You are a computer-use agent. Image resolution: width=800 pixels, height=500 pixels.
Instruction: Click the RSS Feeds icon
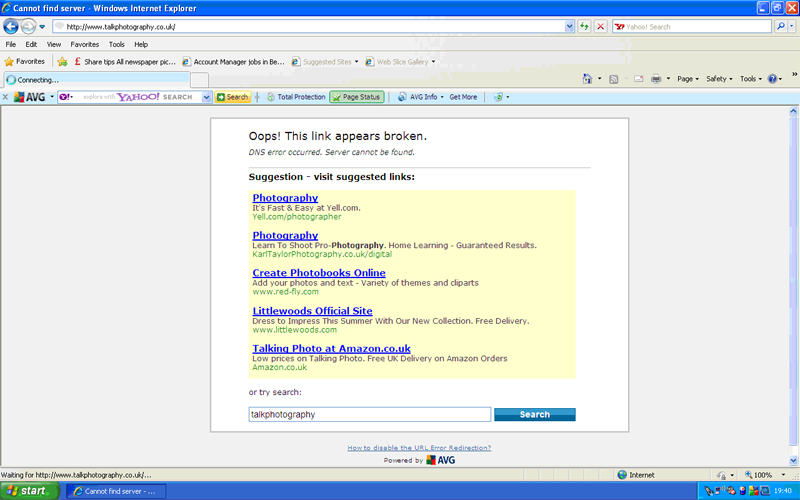tap(614, 79)
